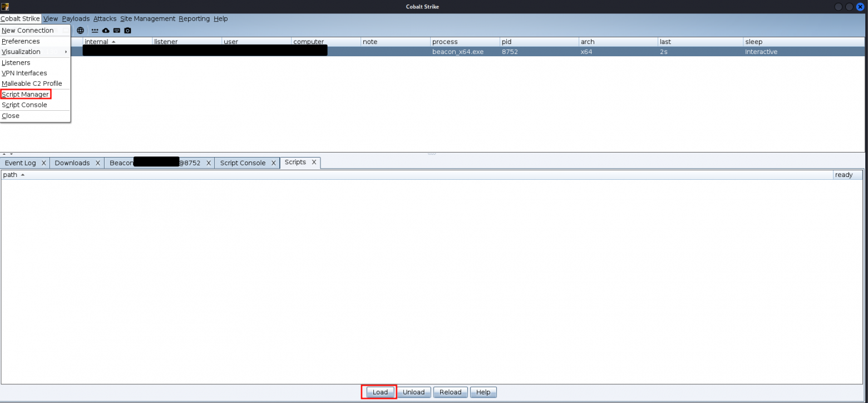Close the Script Console tab
This screenshot has height=403, width=868.
274,163
